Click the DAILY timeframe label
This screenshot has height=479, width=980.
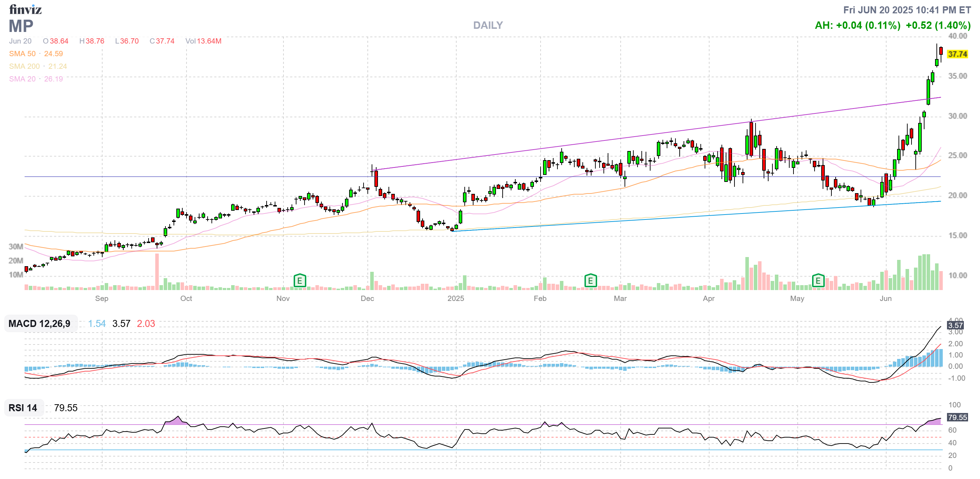coord(488,25)
